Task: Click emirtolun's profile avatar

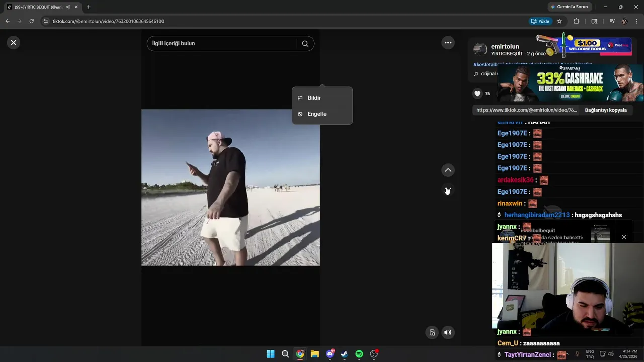Action: tap(480, 49)
